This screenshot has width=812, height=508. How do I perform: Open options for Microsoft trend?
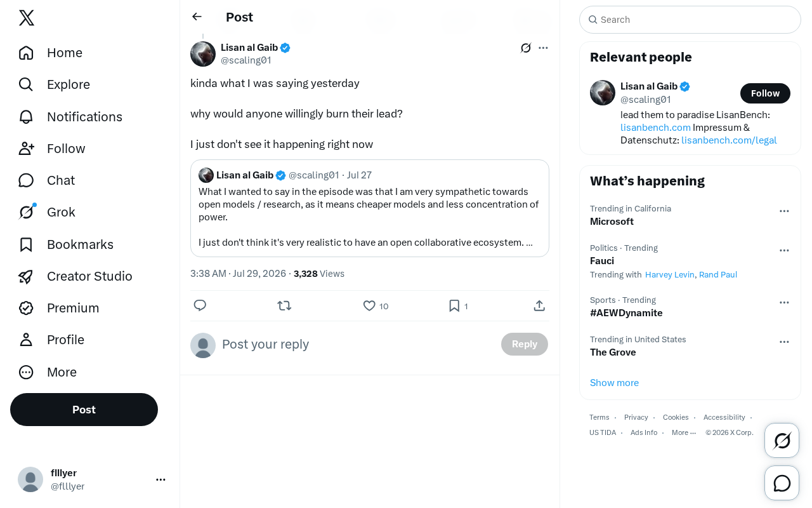(784, 211)
